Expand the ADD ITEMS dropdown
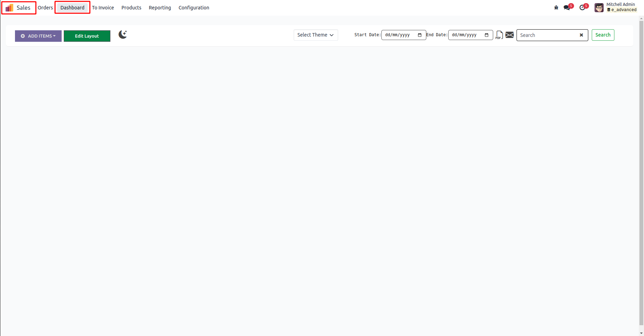 [x=38, y=36]
